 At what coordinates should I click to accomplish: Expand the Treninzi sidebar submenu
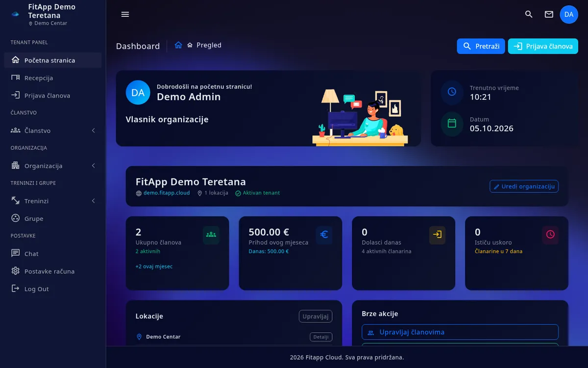(x=53, y=201)
